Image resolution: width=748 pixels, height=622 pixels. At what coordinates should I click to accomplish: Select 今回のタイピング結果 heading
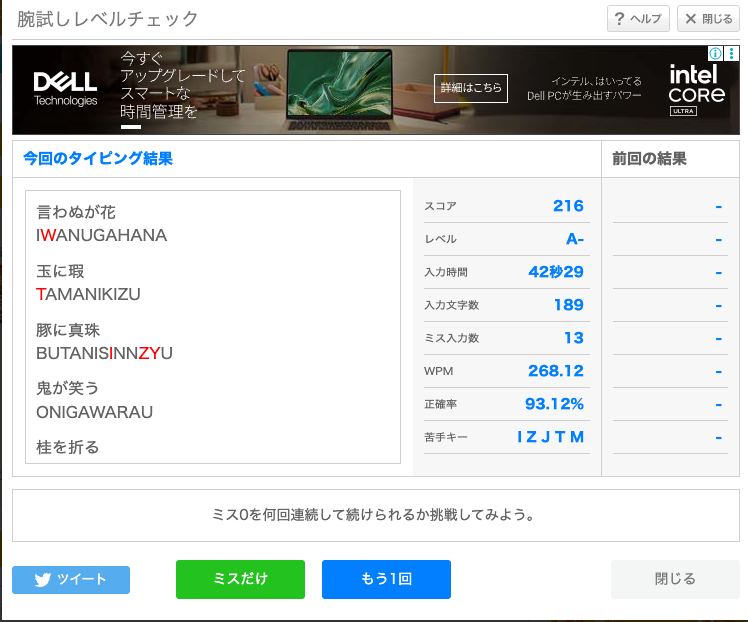tap(98, 158)
